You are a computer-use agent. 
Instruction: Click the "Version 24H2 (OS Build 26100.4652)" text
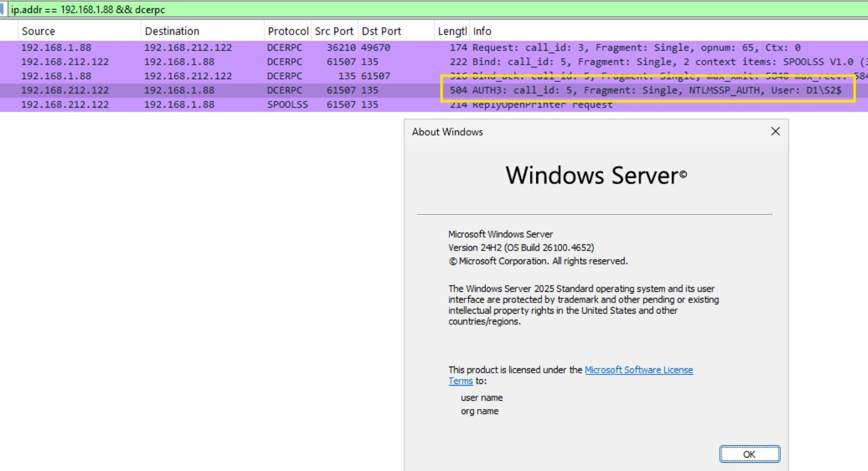click(521, 247)
